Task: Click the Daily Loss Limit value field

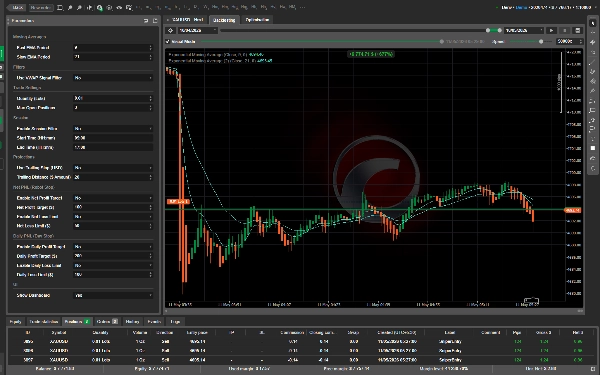Action: (x=113, y=274)
